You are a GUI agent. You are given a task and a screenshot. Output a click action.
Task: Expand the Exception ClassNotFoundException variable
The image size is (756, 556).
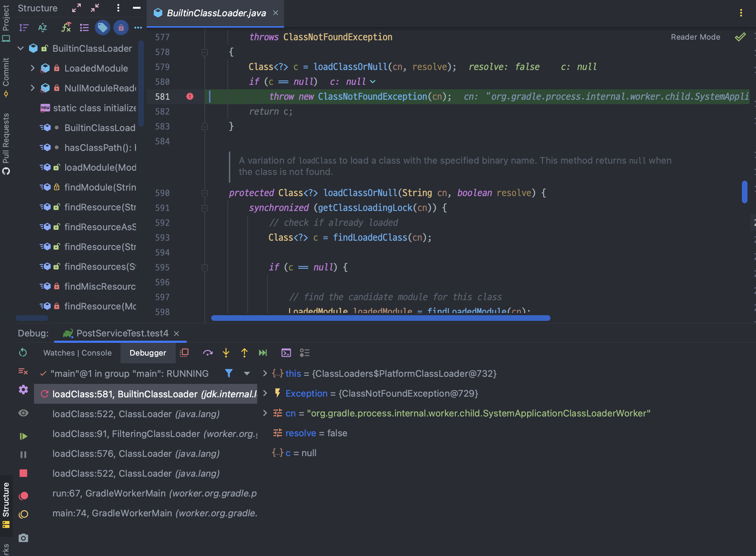pyautogui.click(x=265, y=393)
